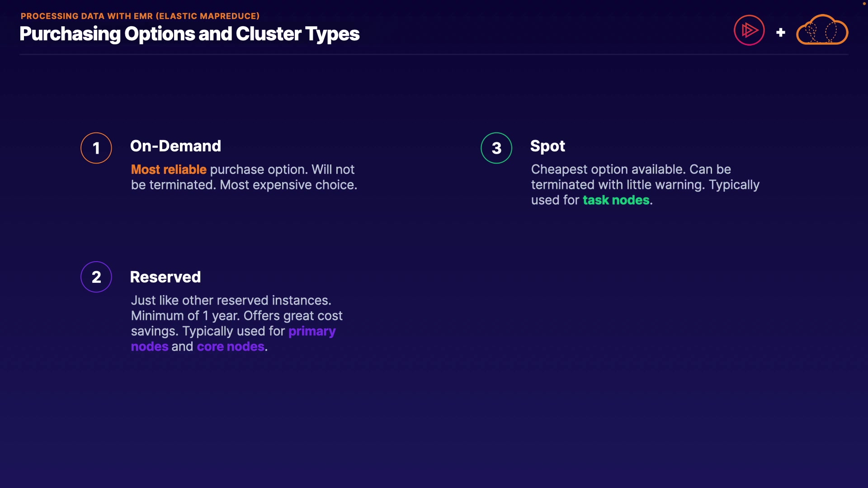The width and height of the screenshot is (868, 488).
Task: Click the plus sign between the logos
Action: (781, 33)
